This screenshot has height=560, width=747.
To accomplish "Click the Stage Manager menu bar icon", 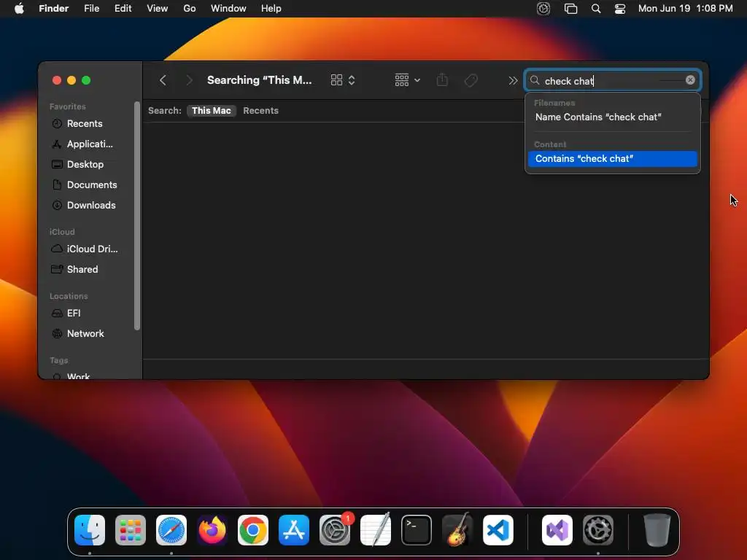I will coord(570,9).
